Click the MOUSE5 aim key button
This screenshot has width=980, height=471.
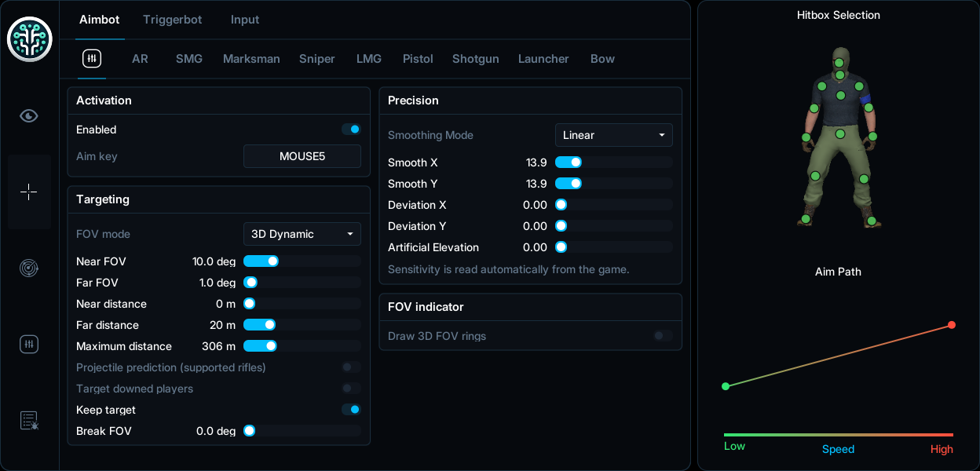(302, 156)
